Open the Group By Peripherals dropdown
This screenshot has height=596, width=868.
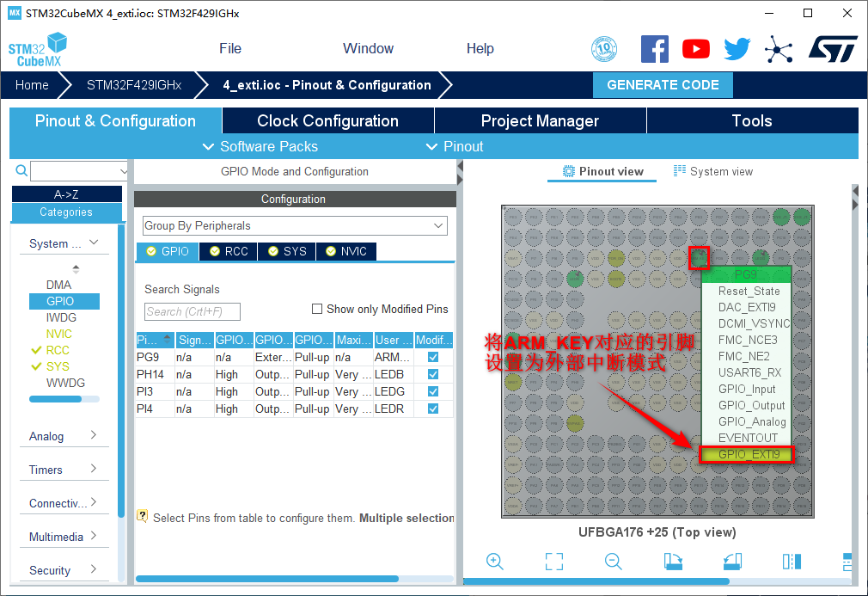click(x=295, y=225)
